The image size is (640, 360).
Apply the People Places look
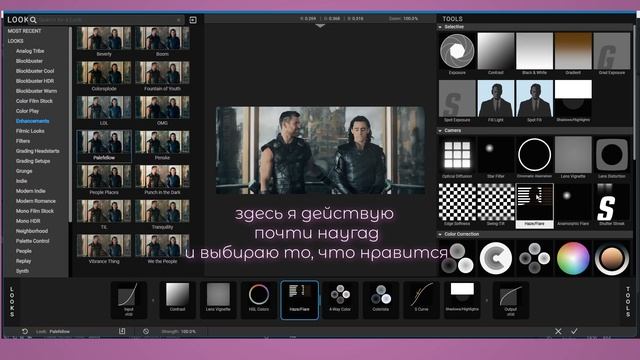tap(104, 180)
